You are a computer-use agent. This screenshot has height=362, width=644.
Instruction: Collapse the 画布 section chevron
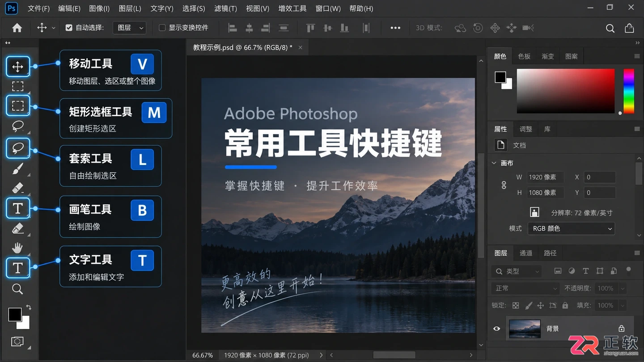point(494,163)
